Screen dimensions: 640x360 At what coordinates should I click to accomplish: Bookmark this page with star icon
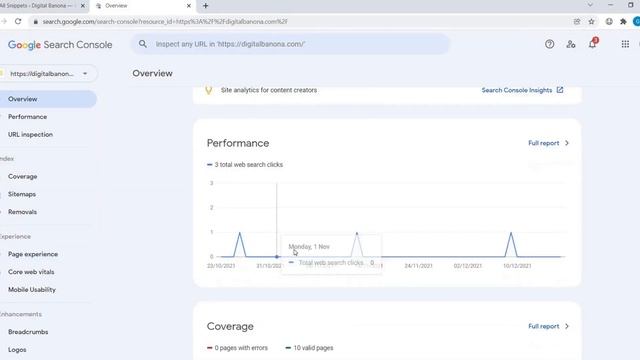pos(591,21)
